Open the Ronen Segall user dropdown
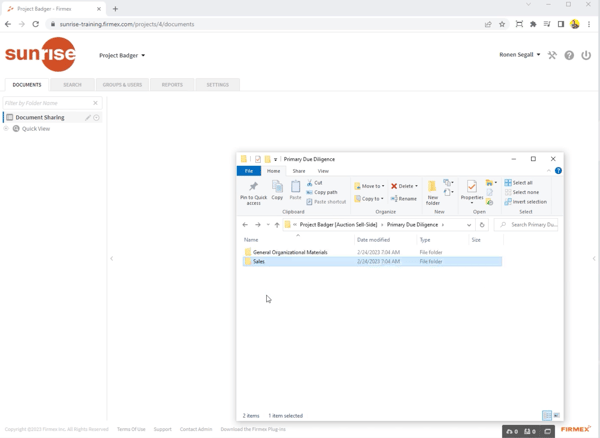The width and height of the screenshot is (600, 438). (520, 55)
